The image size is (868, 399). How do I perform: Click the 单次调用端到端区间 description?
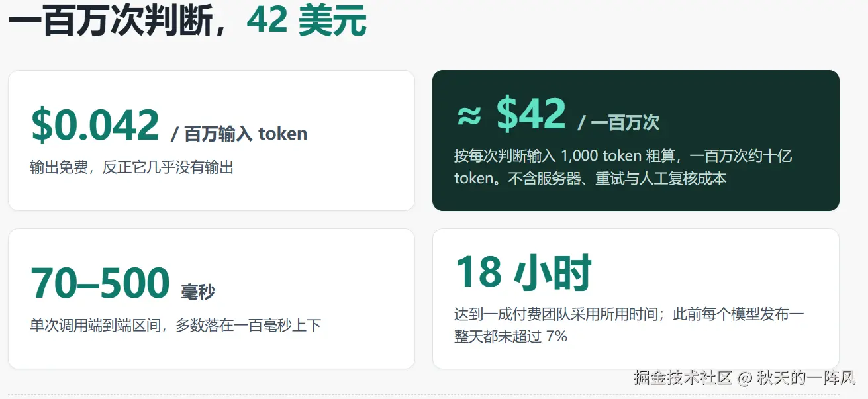pos(175,326)
